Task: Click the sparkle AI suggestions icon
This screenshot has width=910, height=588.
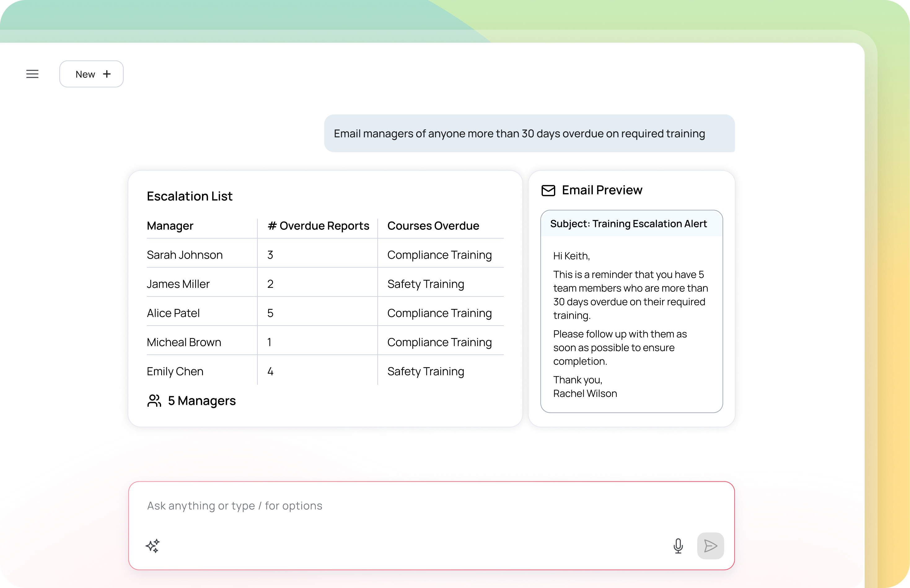Action: (152, 546)
